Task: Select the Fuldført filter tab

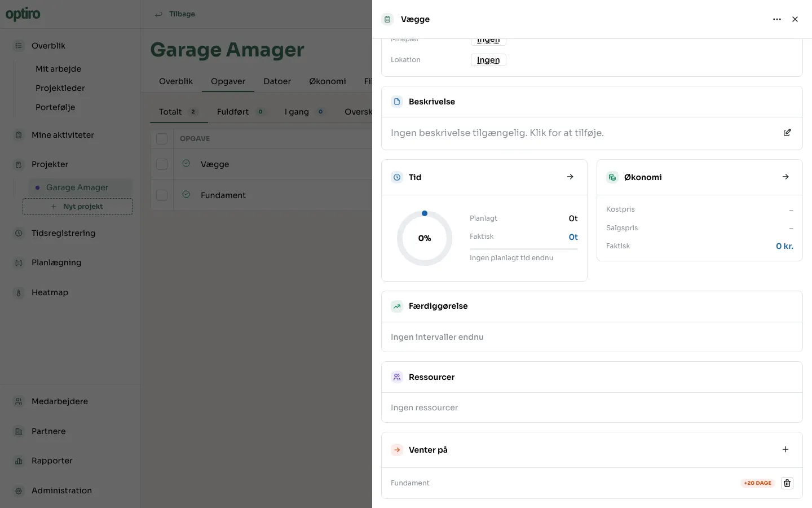Action: click(241, 112)
